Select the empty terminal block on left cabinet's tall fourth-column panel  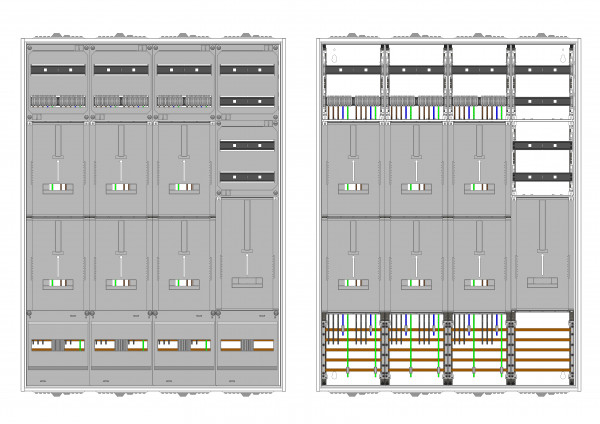tap(247, 282)
